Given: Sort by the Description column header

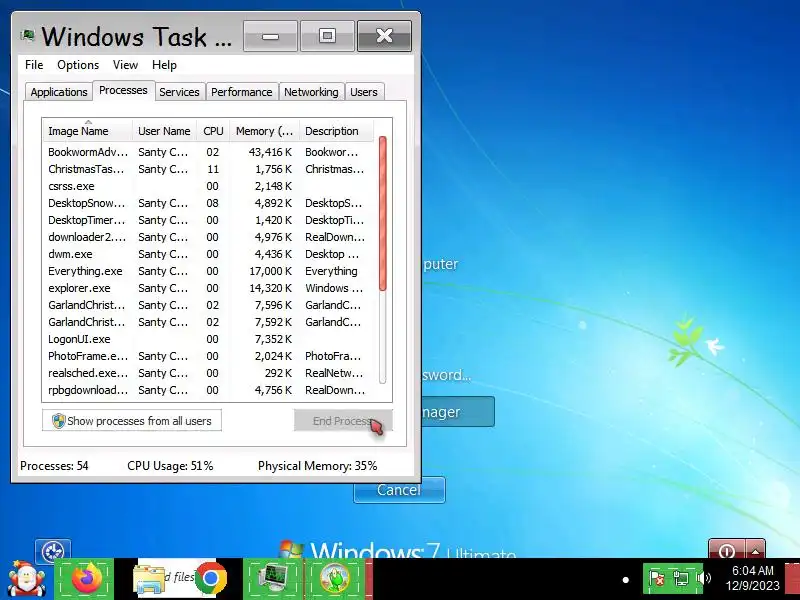Looking at the screenshot, I should [337, 131].
